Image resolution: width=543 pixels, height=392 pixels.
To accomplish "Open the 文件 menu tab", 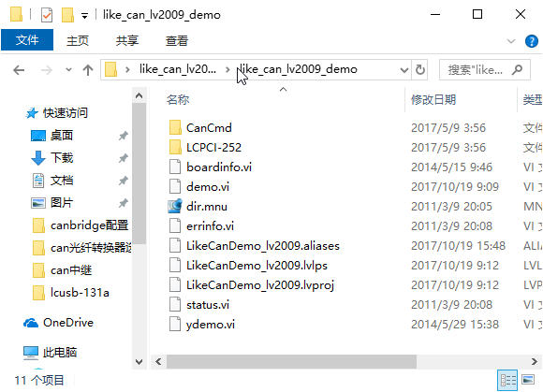I will tap(27, 40).
